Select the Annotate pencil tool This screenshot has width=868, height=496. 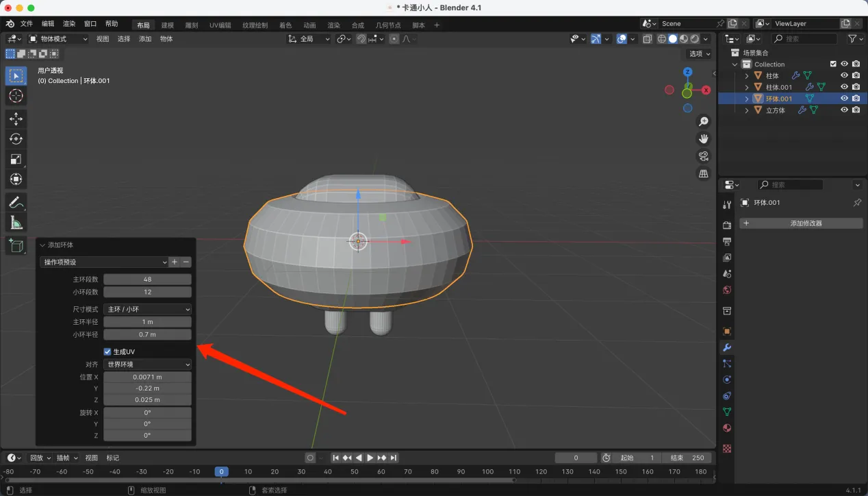pyautogui.click(x=16, y=202)
